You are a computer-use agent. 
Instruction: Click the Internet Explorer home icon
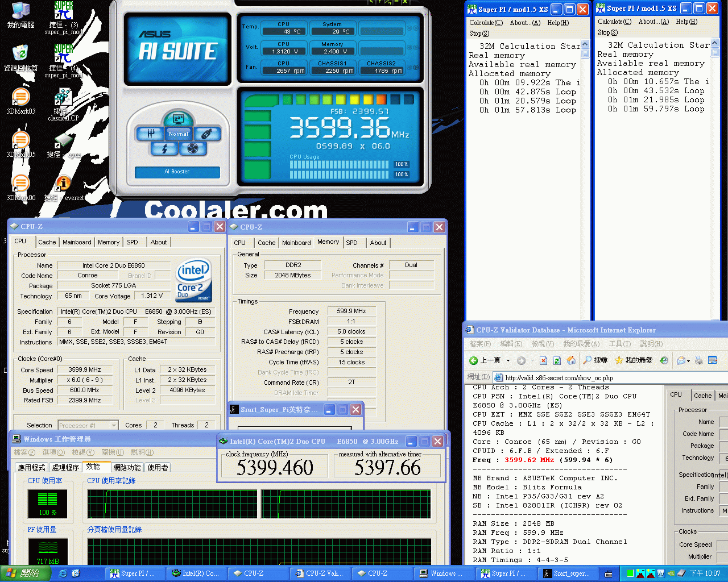[x=570, y=360]
